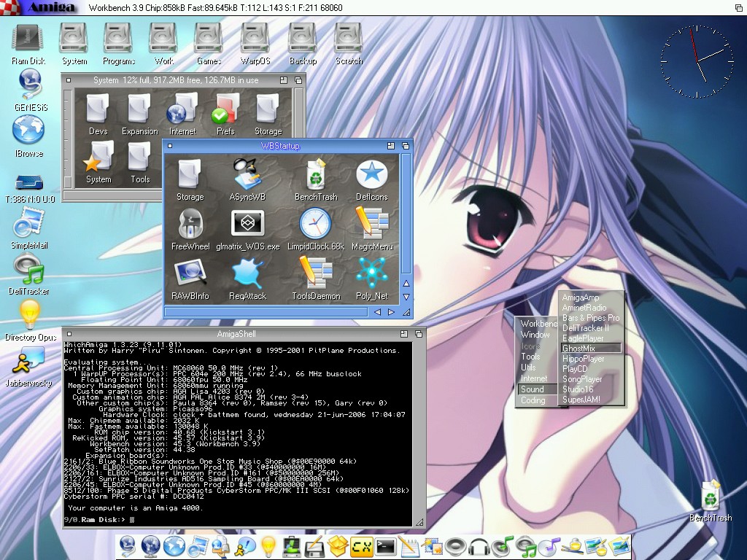Choose Bars & Pipes Pro menu entry
This screenshot has height=560, width=747.
tap(591, 318)
